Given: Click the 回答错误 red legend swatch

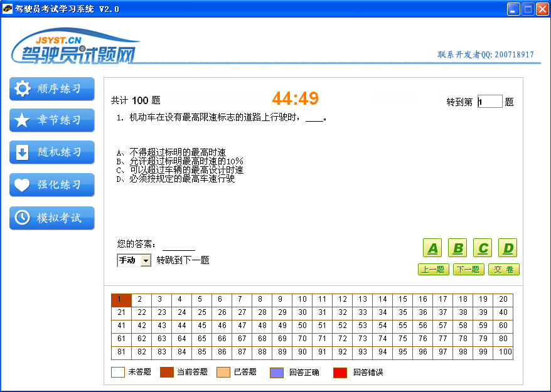Looking at the screenshot, I should pyautogui.click(x=340, y=373).
